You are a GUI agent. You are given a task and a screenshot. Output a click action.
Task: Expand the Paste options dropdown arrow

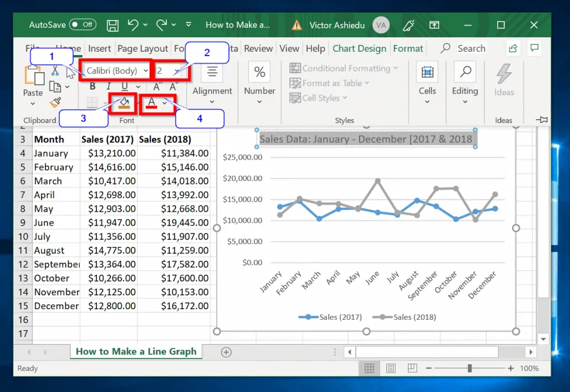coord(33,103)
